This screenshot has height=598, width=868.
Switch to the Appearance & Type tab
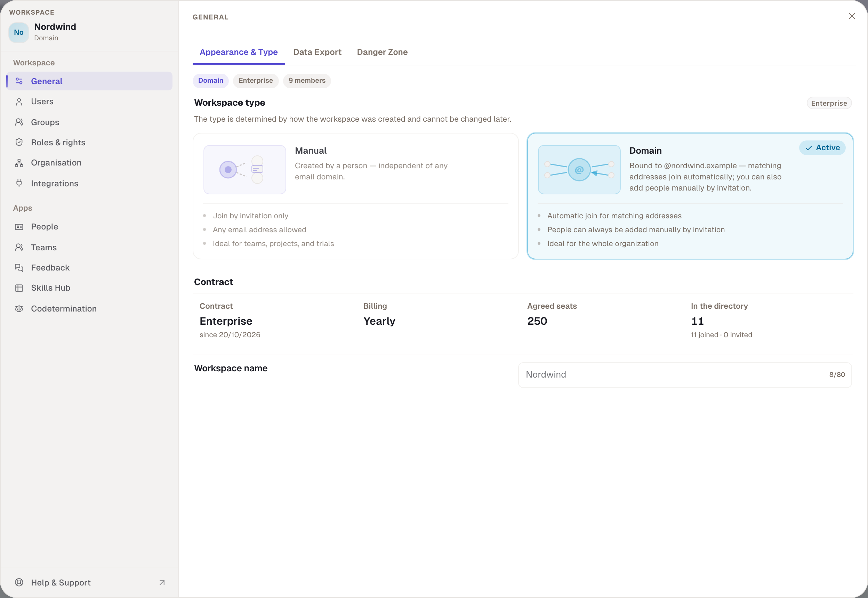tap(239, 52)
